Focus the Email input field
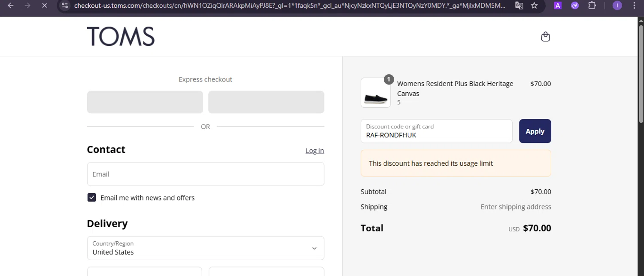Screen dimensions: 644x276 tap(205, 174)
